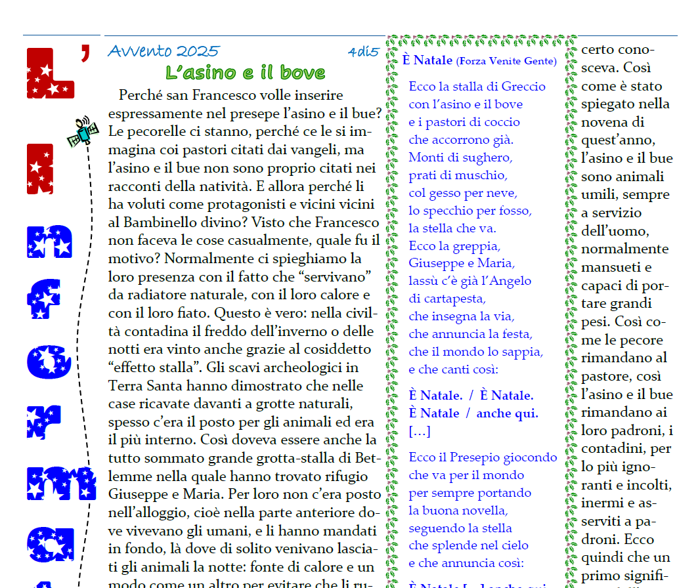Open the È Natale (Forza Venite Gente) heading
Image resolution: width=700 pixels, height=588 pixels.
[479, 60]
